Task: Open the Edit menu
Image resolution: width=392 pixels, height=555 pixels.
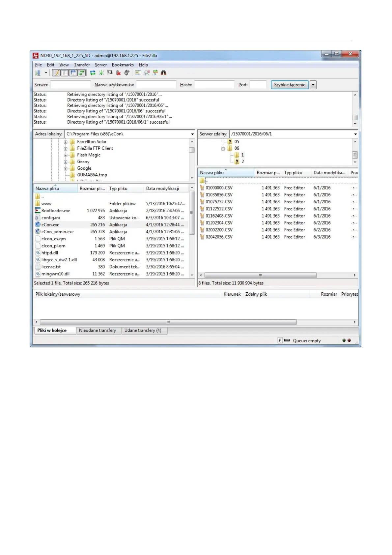Action: 50,65
